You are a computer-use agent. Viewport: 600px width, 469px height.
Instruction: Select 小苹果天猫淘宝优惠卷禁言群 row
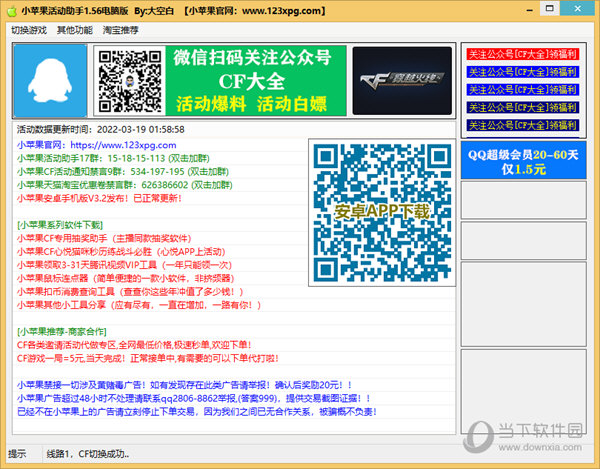(x=124, y=185)
